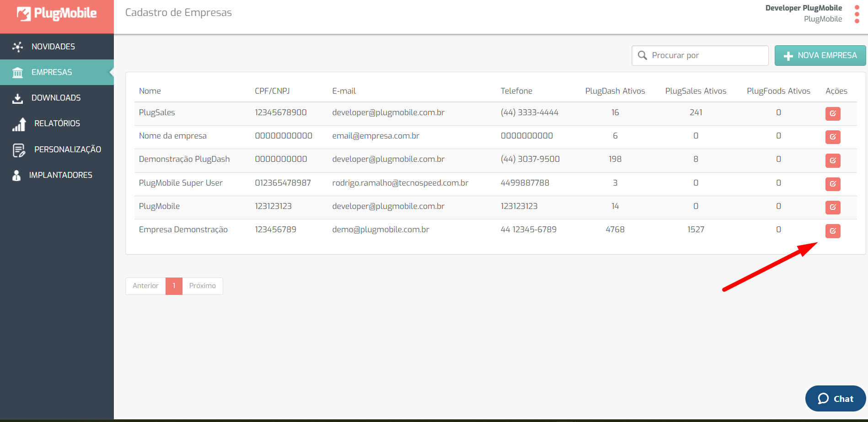This screenshot has width=868, height=422.
Task: Focus the Procurar por search field
Action: (700, 55)
